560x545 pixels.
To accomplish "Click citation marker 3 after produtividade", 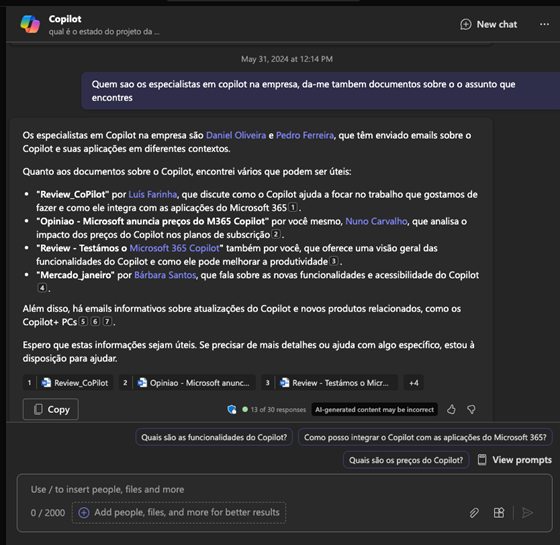I will click(x=334, y=261).
